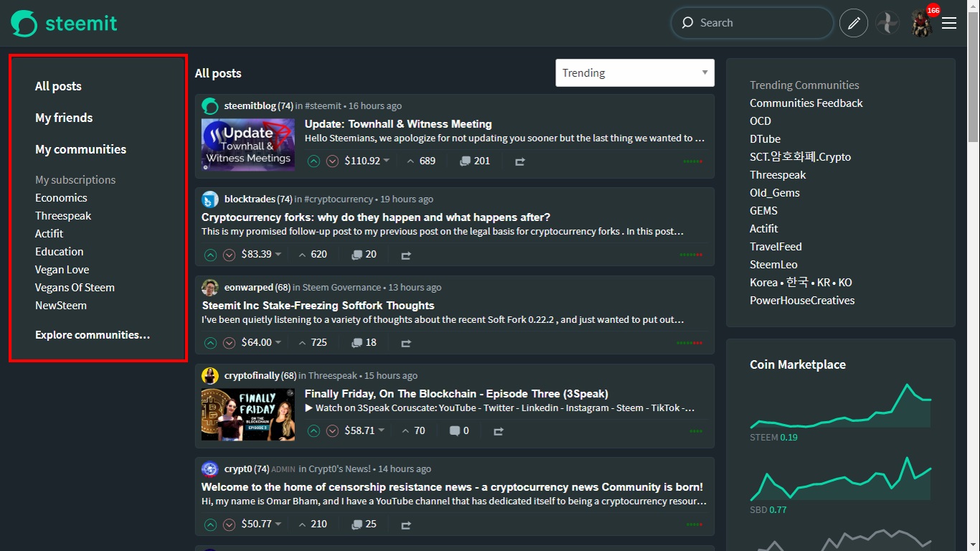Open the TravelFeed trending community
This screenshot has width=980, height=551.
[776, 247]
